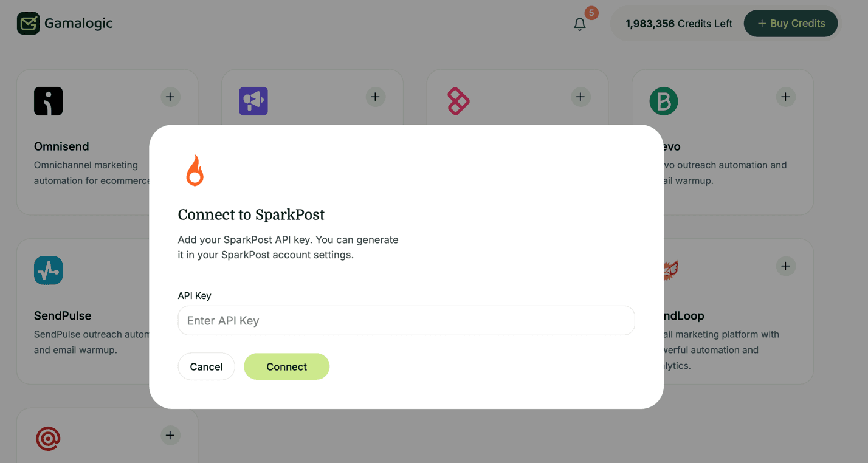868x463 pixels.
Task: Click the SendPulse pulse icon
Action: 48,270
